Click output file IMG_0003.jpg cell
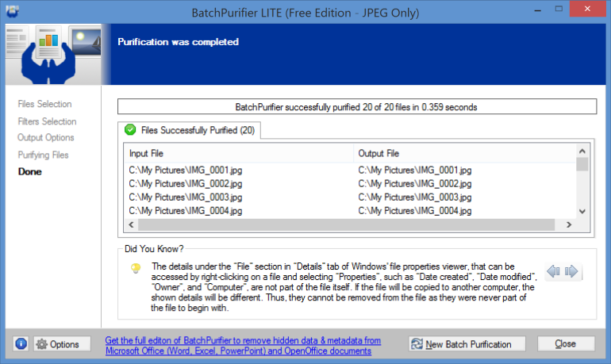 point(414,197)
